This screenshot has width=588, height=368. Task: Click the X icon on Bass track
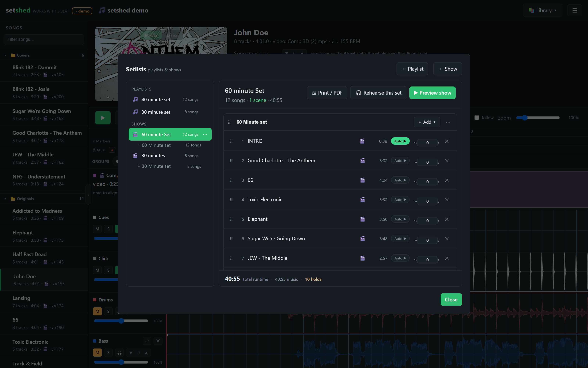pos(158,341)
